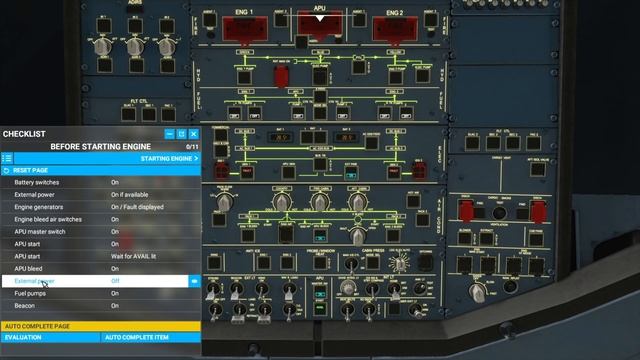Image resolution: width=640 pixels, height=360 pixels.
Task: Select APU start 'Wait for AVAIL lit' item
Action: click(x=101, y=256)
